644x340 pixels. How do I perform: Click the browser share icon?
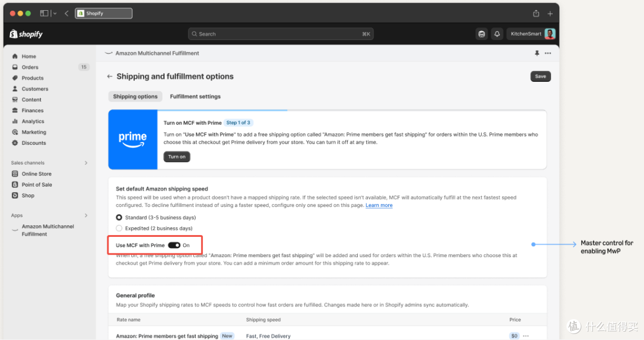536,13
